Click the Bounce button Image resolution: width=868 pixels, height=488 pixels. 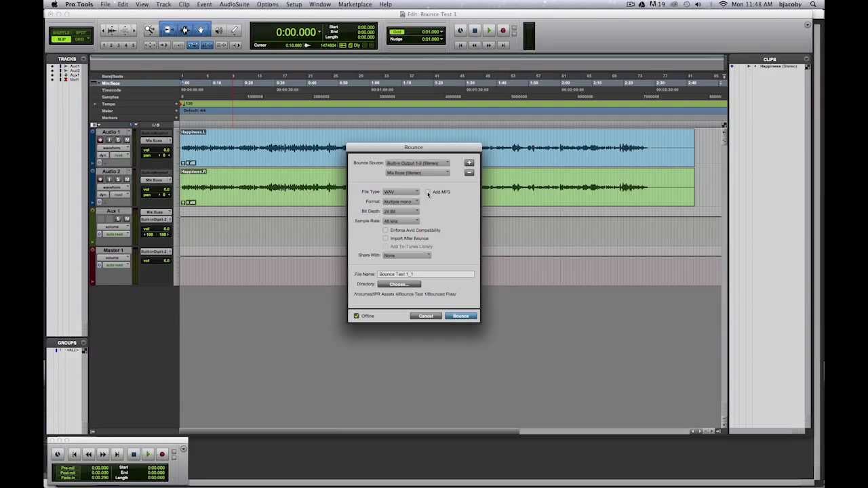pyautogui.click(x=460, y=316)
